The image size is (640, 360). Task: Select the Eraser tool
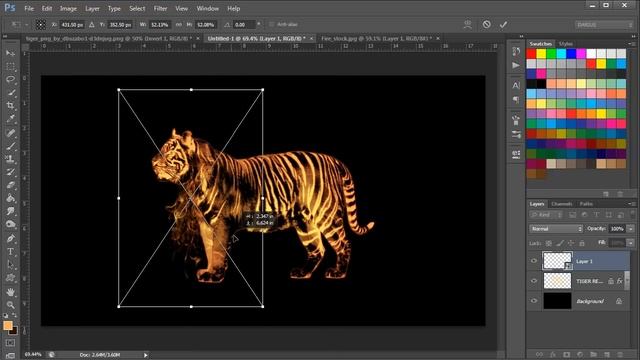10,185
